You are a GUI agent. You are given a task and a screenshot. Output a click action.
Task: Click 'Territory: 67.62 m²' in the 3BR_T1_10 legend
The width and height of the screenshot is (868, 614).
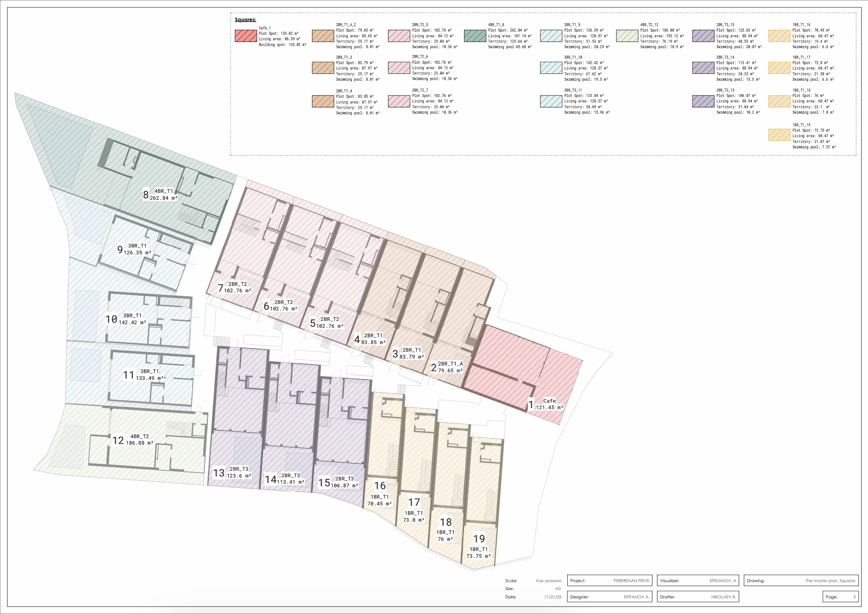click(x=585, y=74)
